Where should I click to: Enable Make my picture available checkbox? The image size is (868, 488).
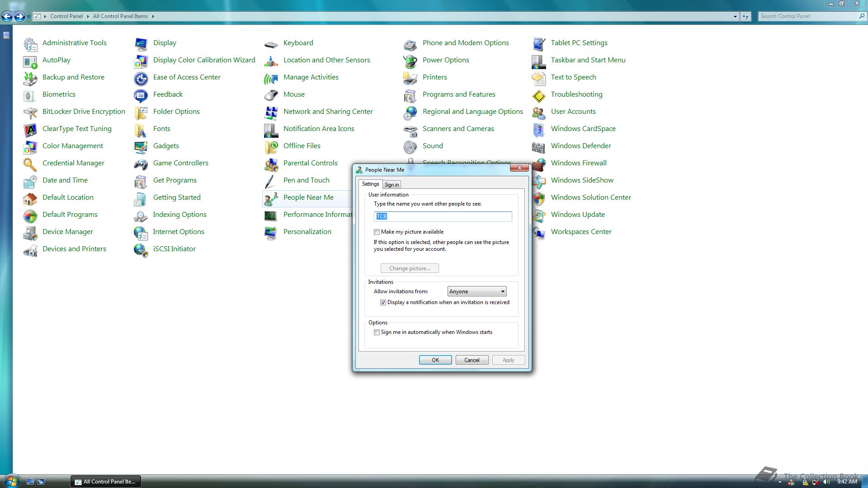tap(377, 232)
